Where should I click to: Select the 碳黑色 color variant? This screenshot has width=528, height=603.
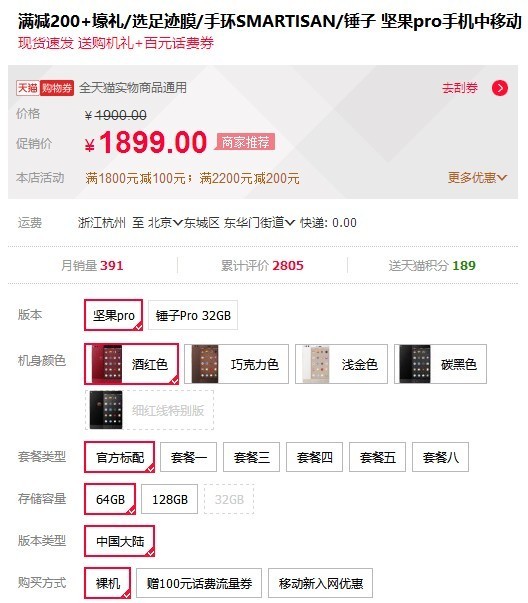(x=440, y=364)
